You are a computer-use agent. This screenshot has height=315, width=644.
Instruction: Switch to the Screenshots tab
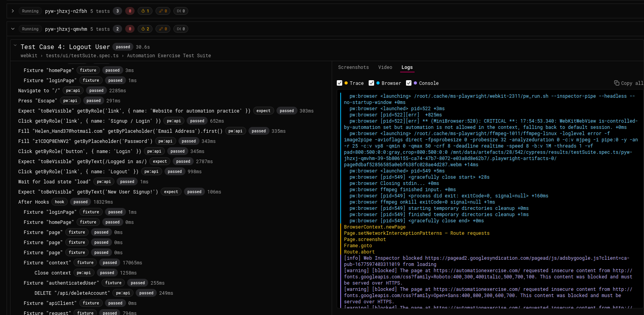click(353, 67)
